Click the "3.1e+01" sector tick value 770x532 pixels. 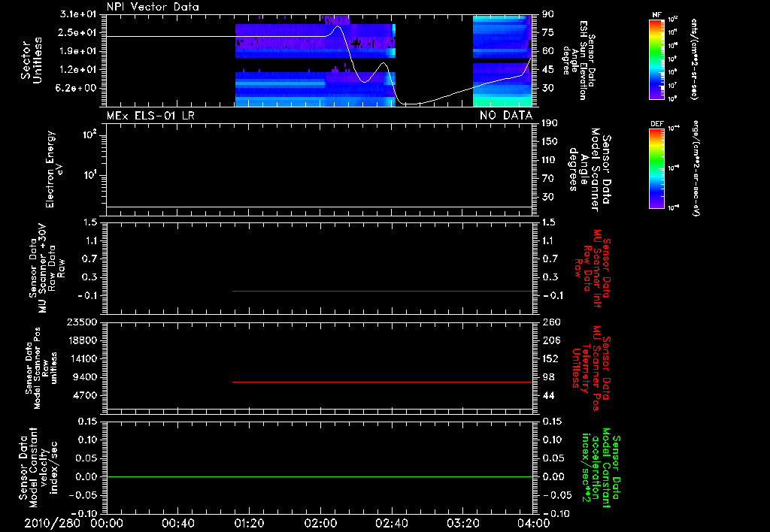point(77,14)
